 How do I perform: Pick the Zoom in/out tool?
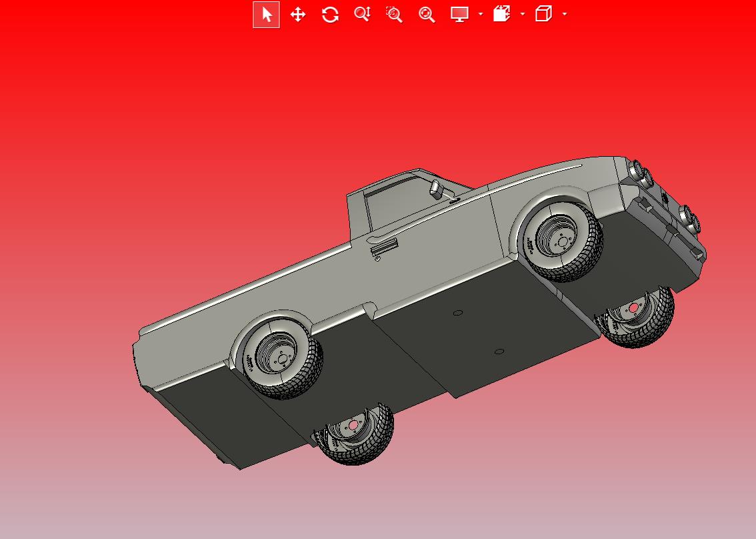click(362, 14)
